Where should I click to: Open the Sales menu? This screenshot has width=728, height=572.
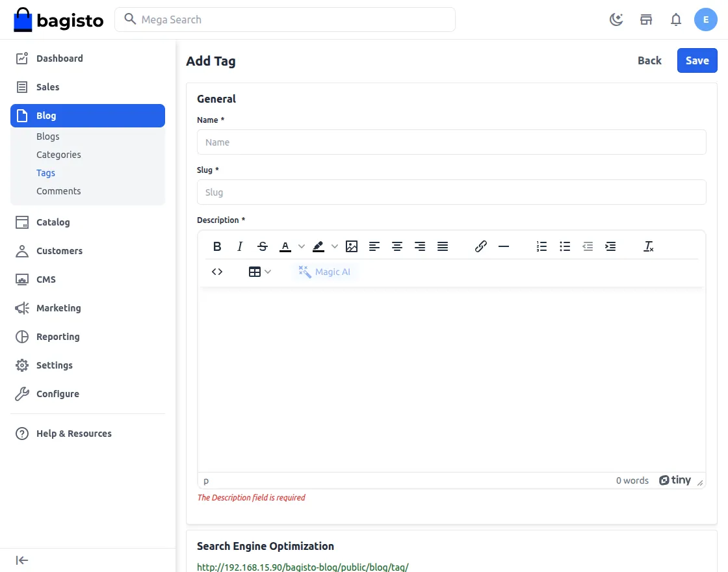[88, 87]
